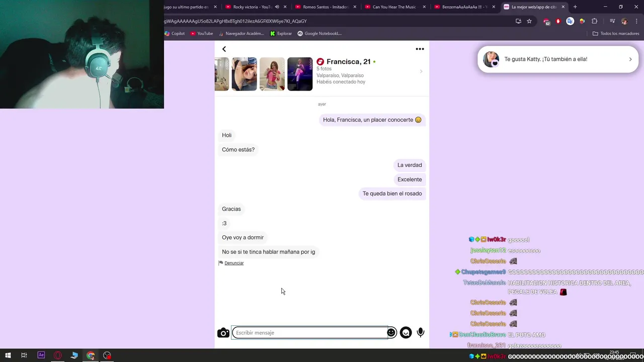Click the "Gracias" message bubble
Screen dimensions: 644x362
point(231,209)
